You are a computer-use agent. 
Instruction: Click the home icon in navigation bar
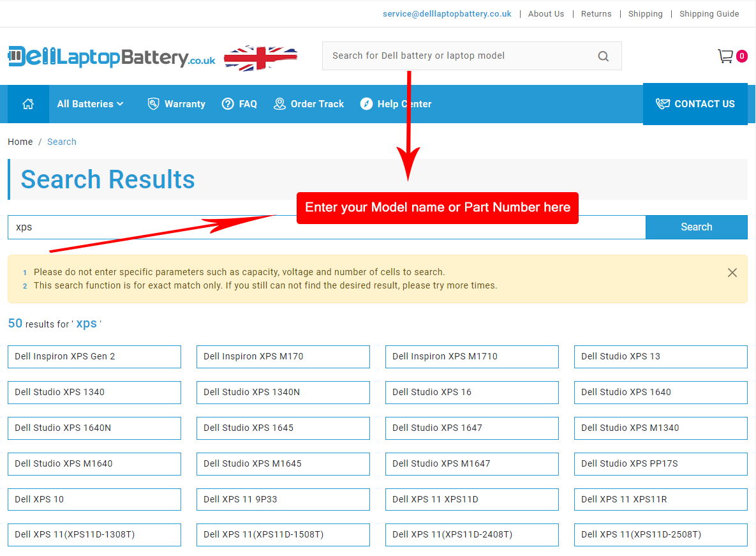[x=28, y=103]
